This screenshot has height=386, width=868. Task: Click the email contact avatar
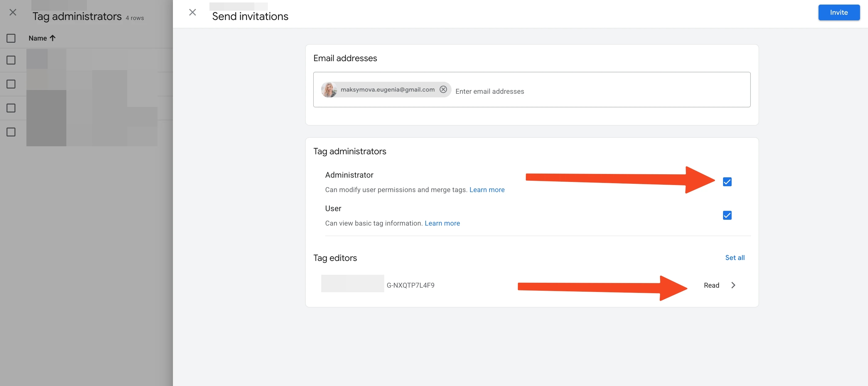click(x=329, y=90)
